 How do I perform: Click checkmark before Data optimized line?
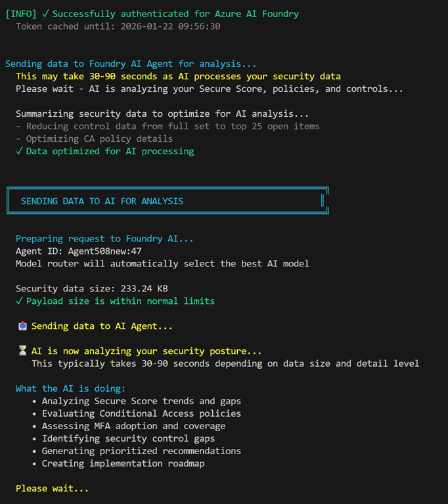[x=19, y=152]
